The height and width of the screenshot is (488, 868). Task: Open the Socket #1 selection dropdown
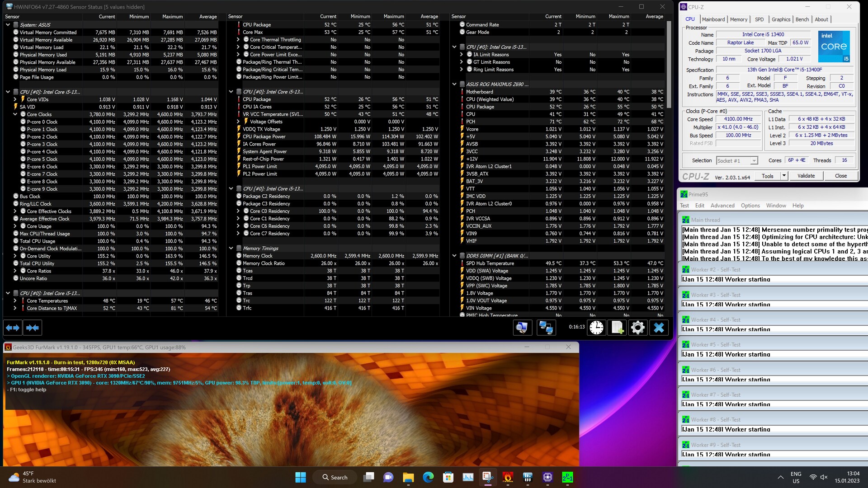point(754,161)
